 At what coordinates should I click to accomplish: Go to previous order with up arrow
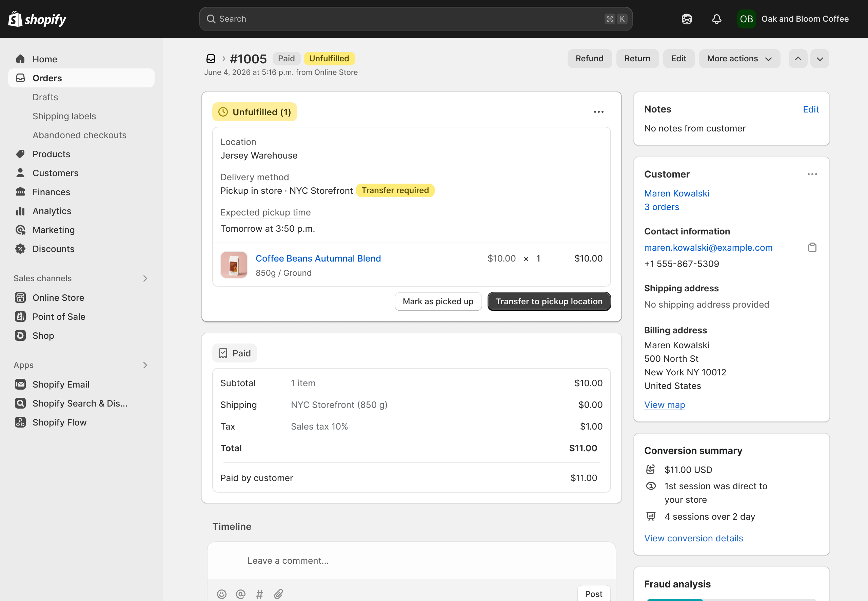coord(798,59)
